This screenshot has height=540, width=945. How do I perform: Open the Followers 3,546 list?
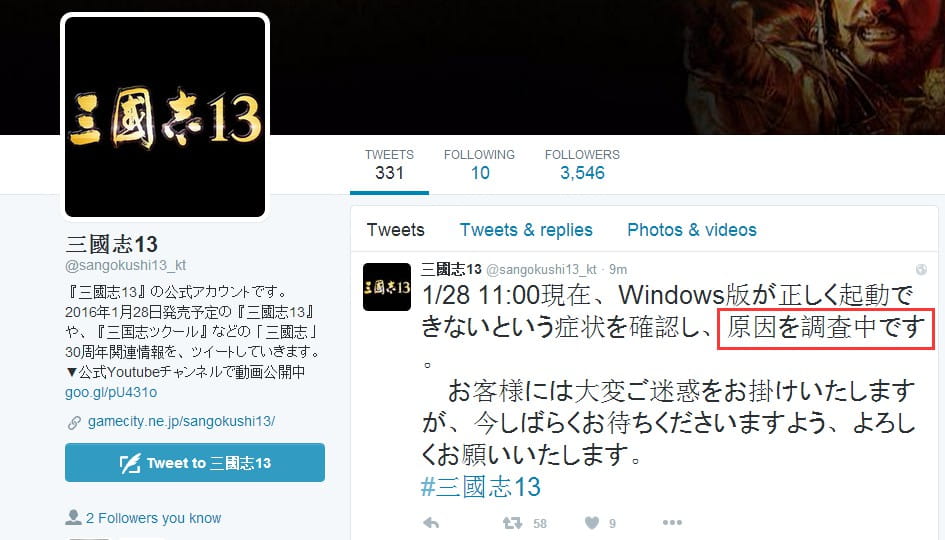click(x=582, y=165)
